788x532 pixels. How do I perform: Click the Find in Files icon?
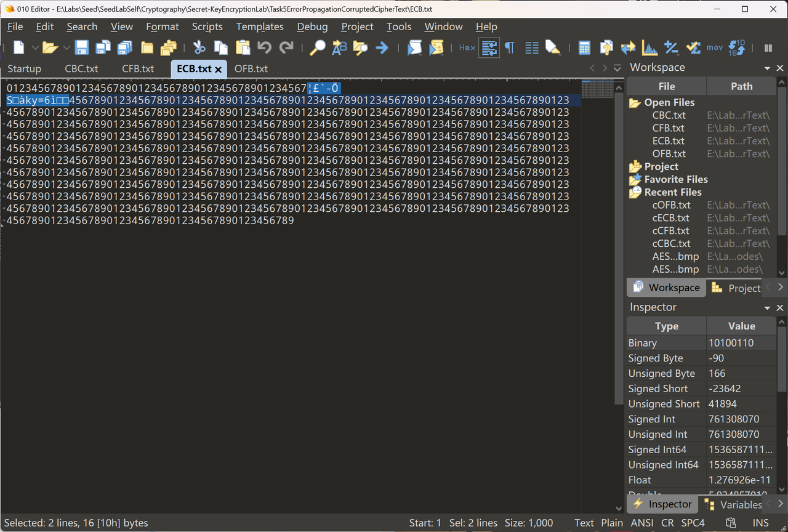[x=360, y=47]
